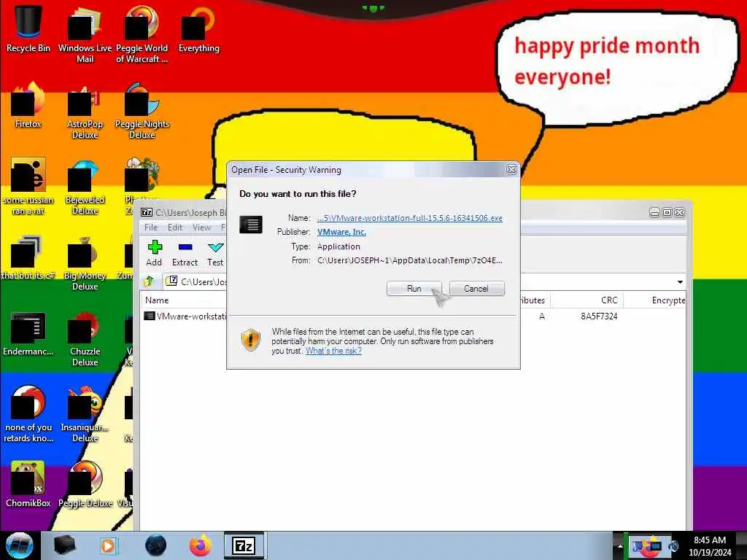Open the "none of you" desktop icon
Viewport: 747px width, 560px height.
point(28,414)
